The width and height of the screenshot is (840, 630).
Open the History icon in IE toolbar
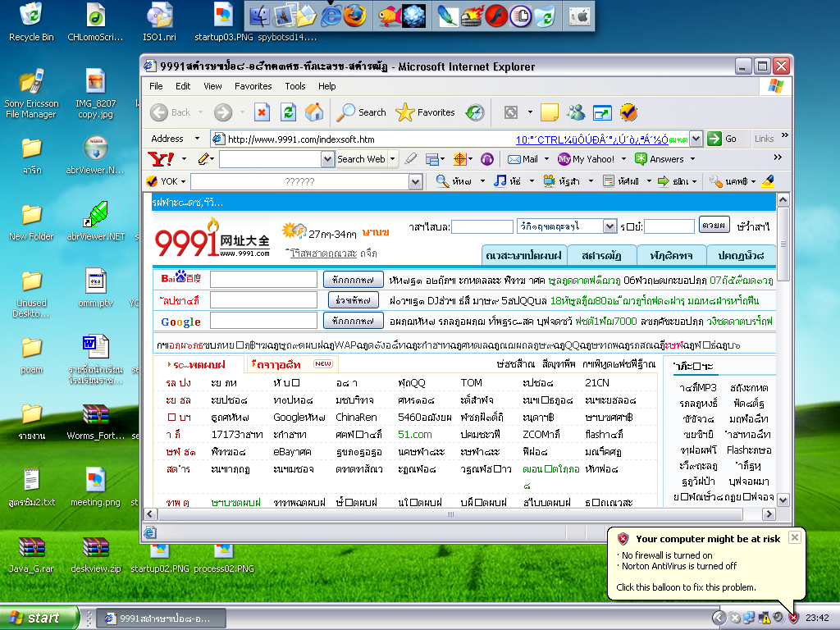(x=475, y=112)
